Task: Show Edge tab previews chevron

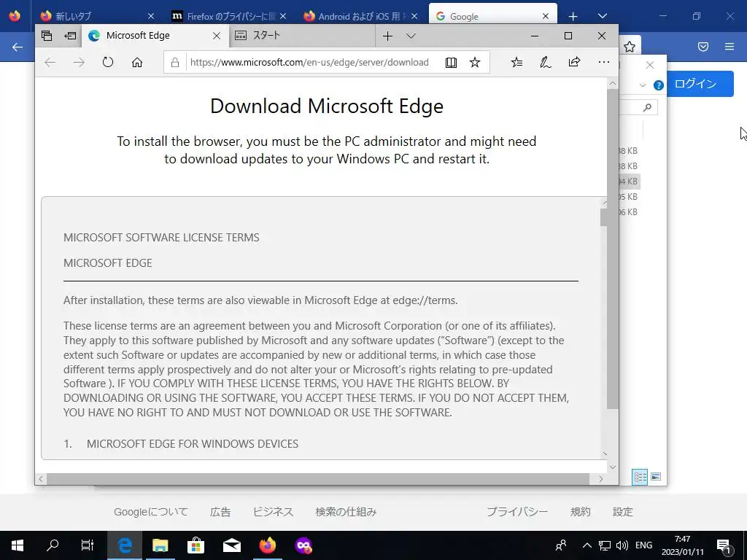Action: [411, 36]
